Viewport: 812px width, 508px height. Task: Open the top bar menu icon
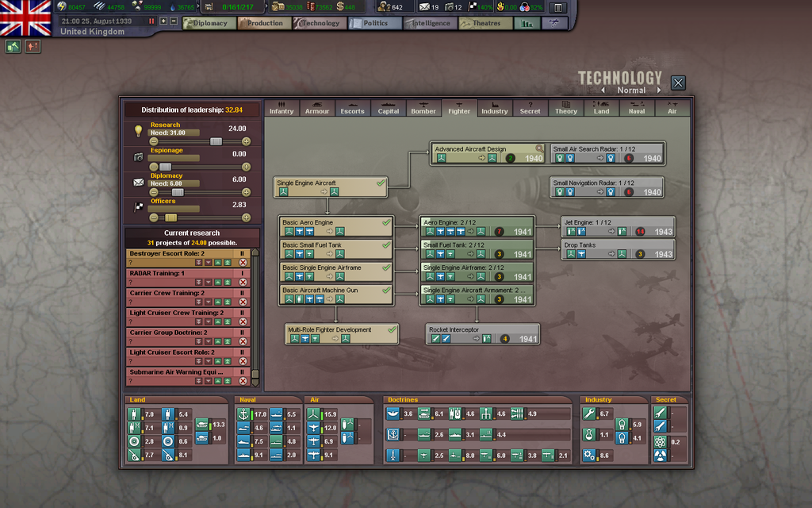[558, 7]
